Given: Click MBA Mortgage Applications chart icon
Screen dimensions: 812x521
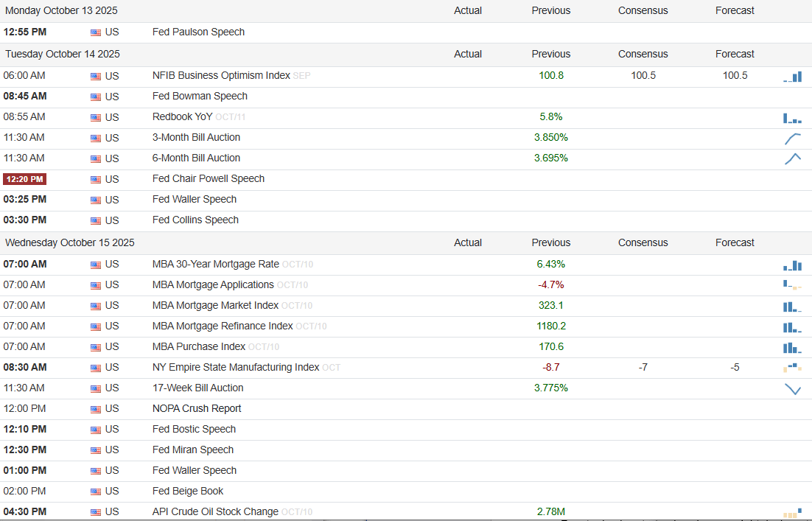Looking at the screenshot, I should [x=792, y=285].
